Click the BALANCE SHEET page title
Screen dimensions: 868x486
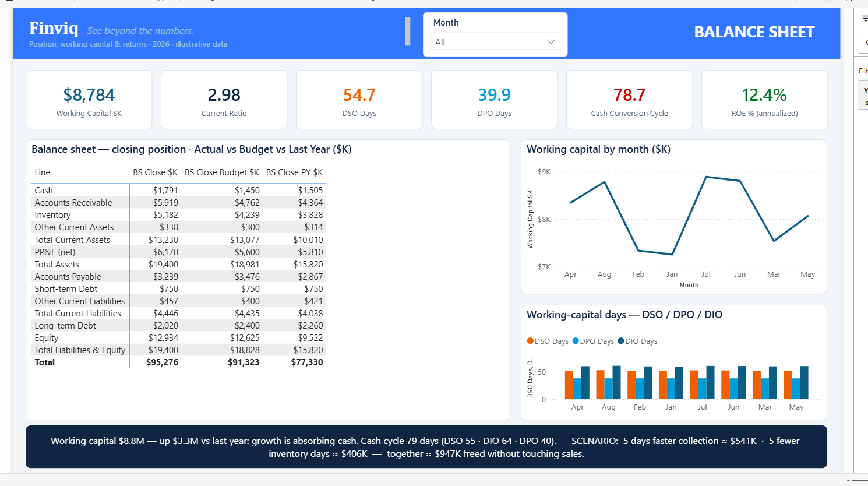tap(754, 32)
